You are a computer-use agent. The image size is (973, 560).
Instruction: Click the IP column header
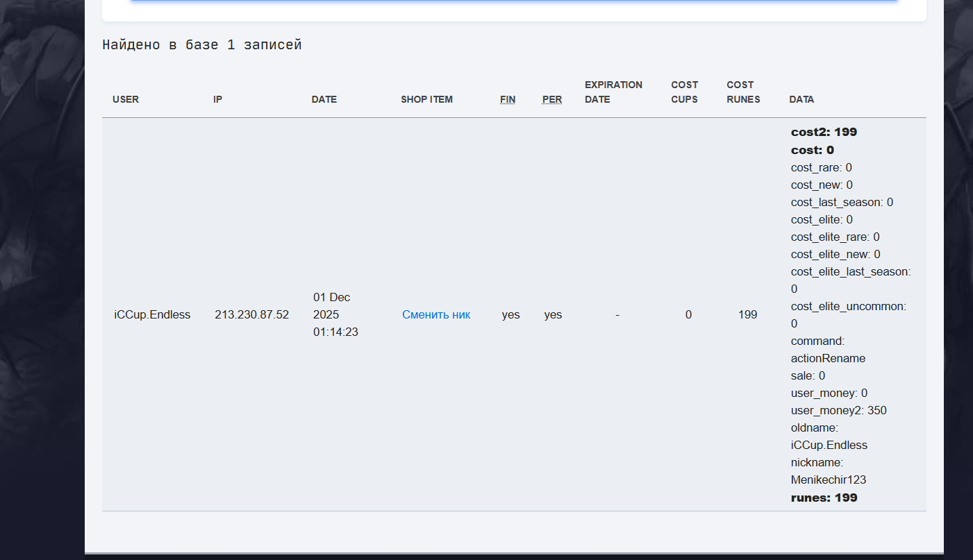[x=217, y=99]
